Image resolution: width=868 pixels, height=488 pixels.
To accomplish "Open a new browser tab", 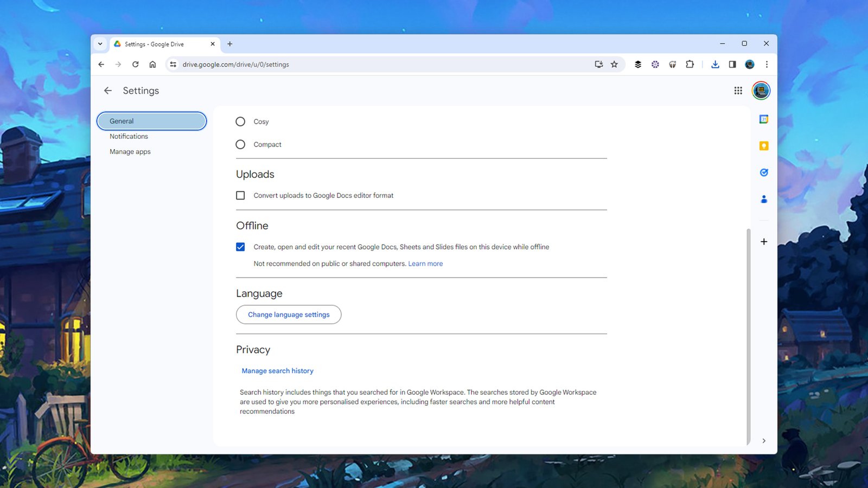I will 229,44.
